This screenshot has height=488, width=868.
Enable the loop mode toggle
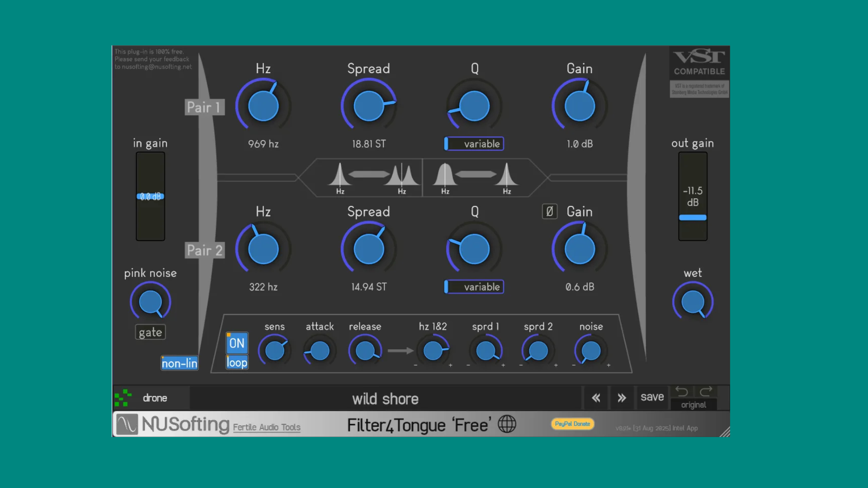point(236,362)
